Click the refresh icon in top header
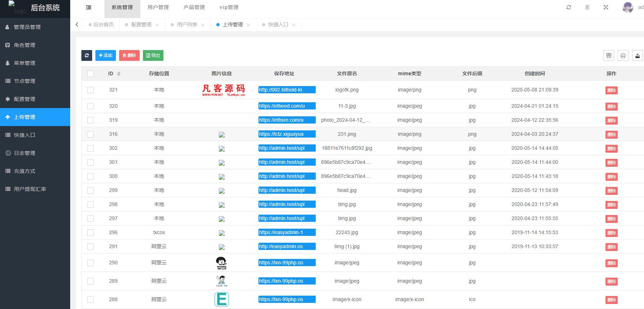This screenshot has height=309, width=644. coord(569,7)
